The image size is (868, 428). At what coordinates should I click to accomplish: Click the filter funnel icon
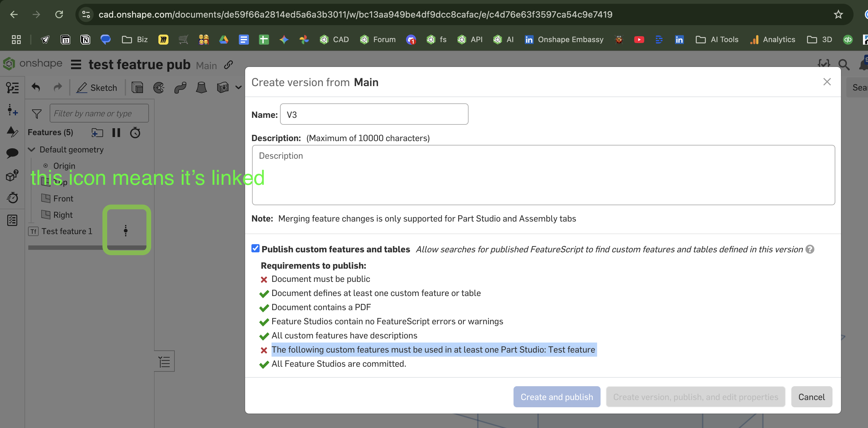[x=36, y=113]
